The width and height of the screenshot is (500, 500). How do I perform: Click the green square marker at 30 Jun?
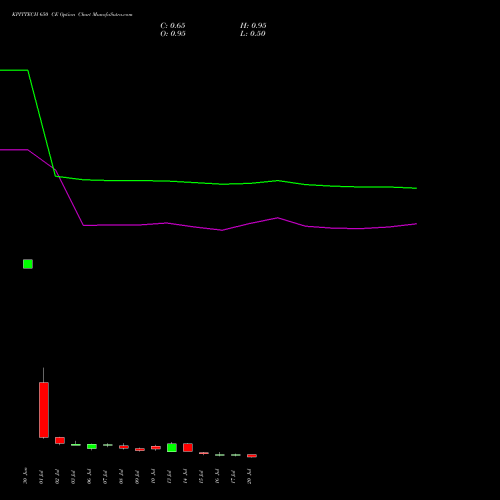pyautogui.click(x=28, y=264)
